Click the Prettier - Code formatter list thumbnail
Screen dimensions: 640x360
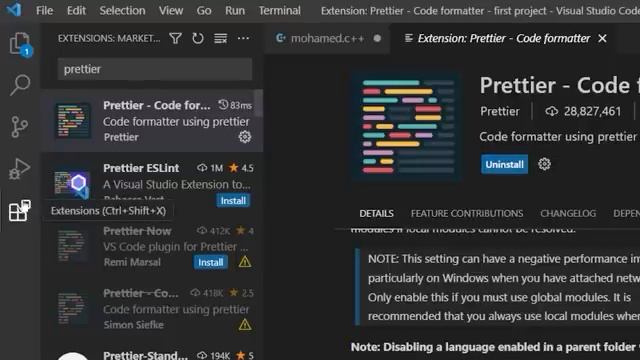click(73, 121)
